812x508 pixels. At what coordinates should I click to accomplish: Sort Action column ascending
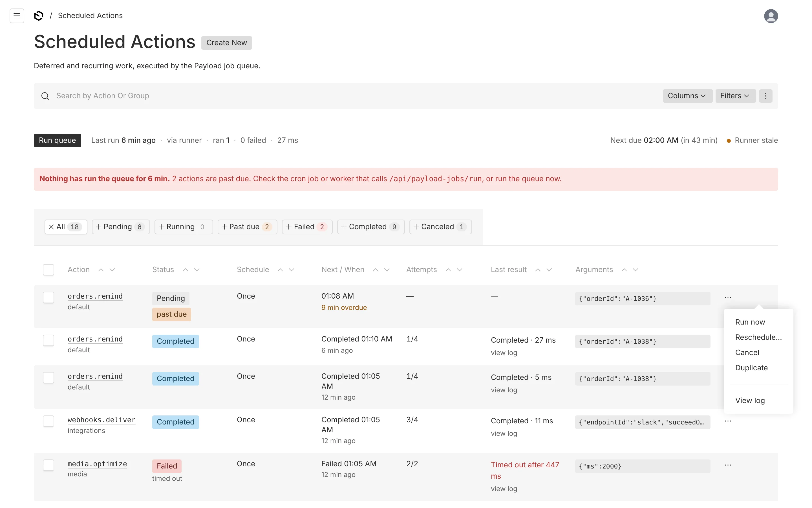[x=101, y=270]
